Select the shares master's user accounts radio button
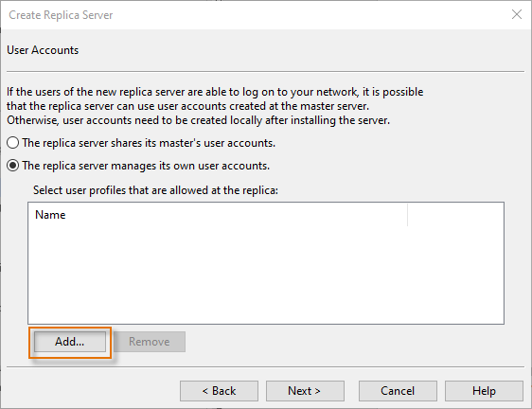 pyautogui.click(x=13, y=143)
